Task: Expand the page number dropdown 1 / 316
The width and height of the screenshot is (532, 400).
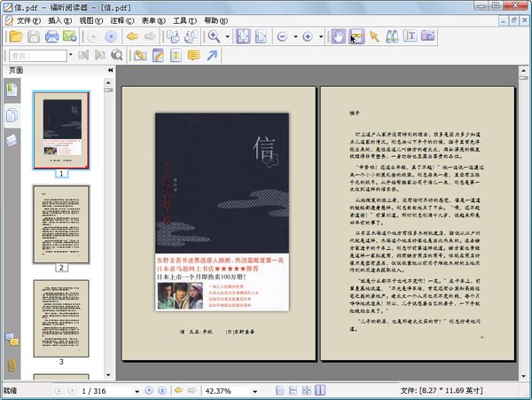Action: tap(137, 390)
